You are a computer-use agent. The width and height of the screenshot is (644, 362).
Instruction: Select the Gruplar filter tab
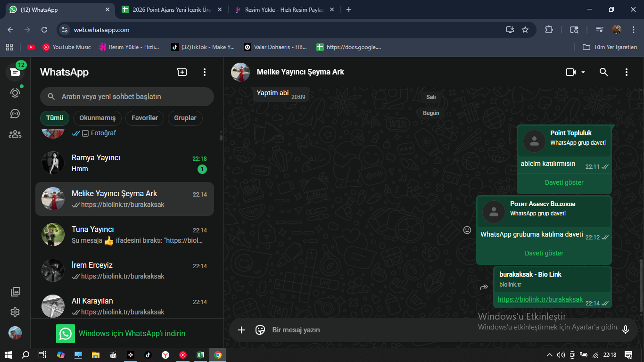[185, 118]
